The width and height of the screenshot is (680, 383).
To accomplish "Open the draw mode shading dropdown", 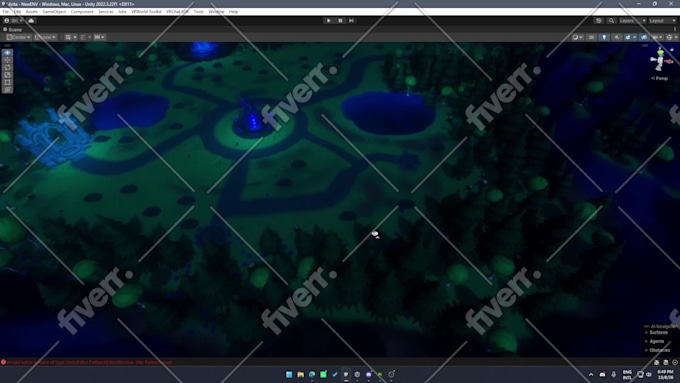I will point(578,37).
